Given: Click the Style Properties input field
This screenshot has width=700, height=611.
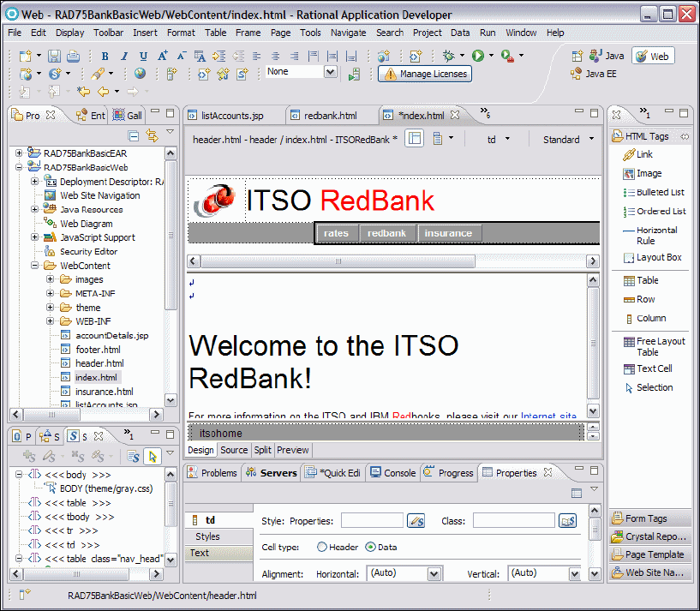Looking at the screenshot, I should (373, 521).
